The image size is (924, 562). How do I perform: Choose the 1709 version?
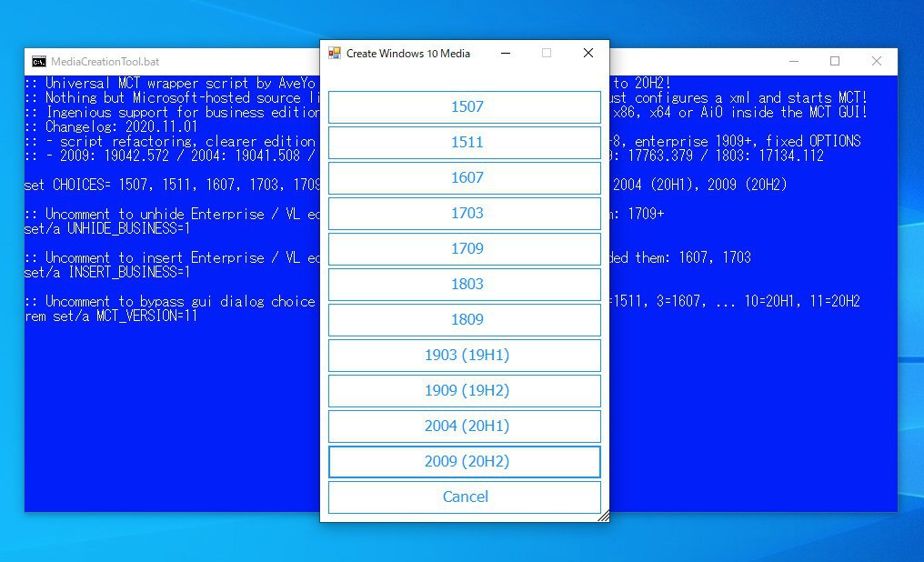coord(465,248)
